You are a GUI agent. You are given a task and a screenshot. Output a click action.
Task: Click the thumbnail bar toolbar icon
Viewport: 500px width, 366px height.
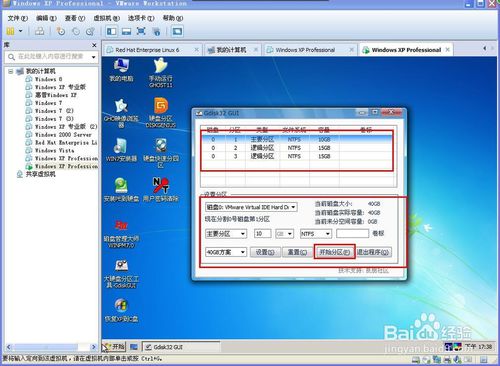(x=126, y=31)
